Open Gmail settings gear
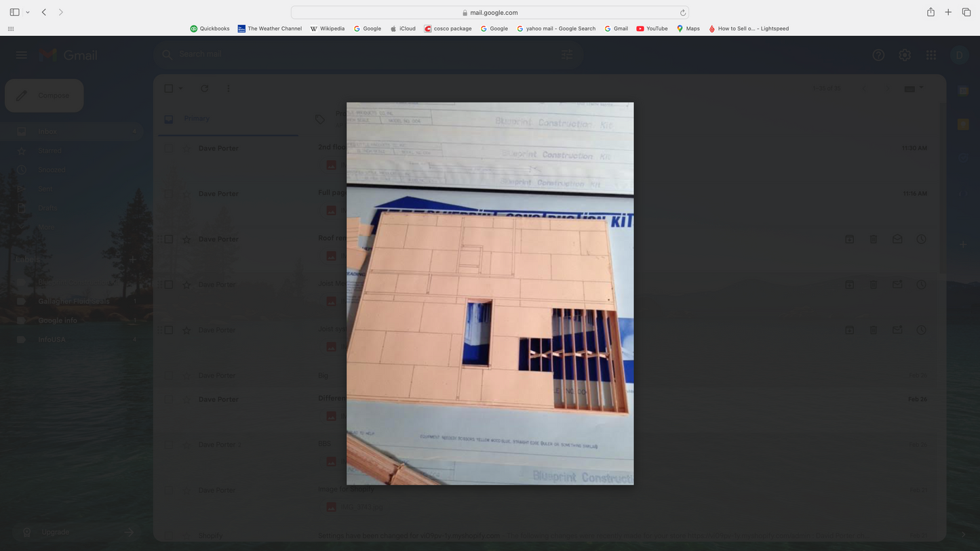Screen dimensions: 980x551 click(x=905, y=55)
